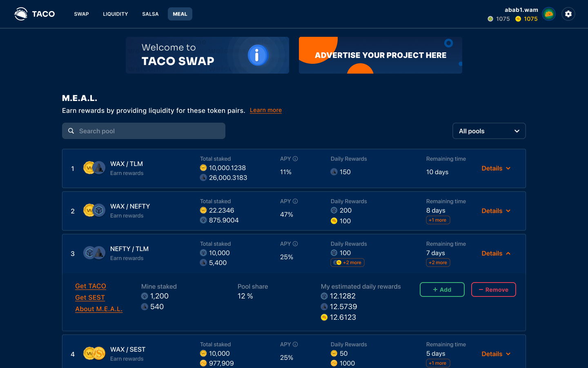The height and width of the screenshot is (368, 588).
Task: Expand Details for WAX / TLM pool
Action: click(496, 168)
